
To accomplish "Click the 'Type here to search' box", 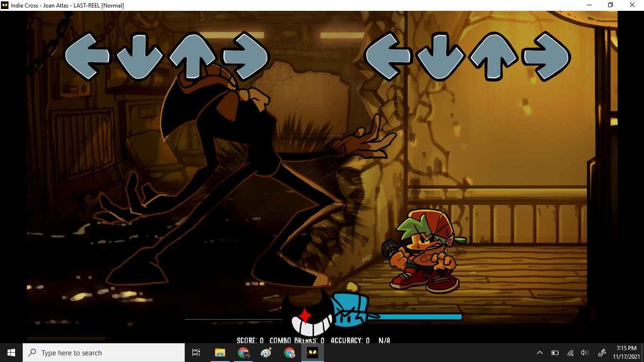I will pyautogui.click(x=104, y=353).
